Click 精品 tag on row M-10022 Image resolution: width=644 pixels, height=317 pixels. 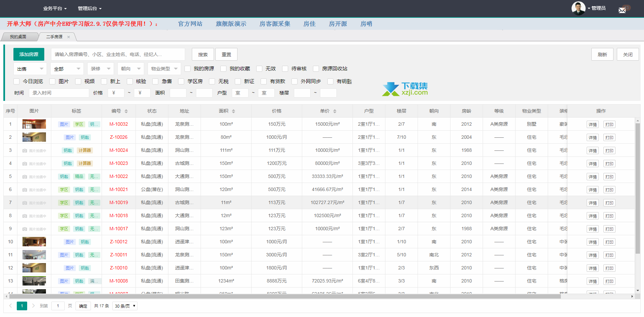79,177
